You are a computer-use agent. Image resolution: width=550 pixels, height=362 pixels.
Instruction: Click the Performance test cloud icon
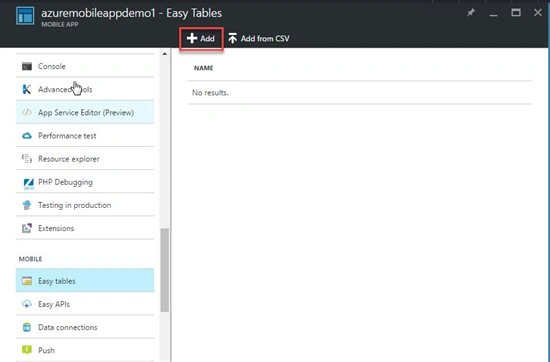(27, 136)
